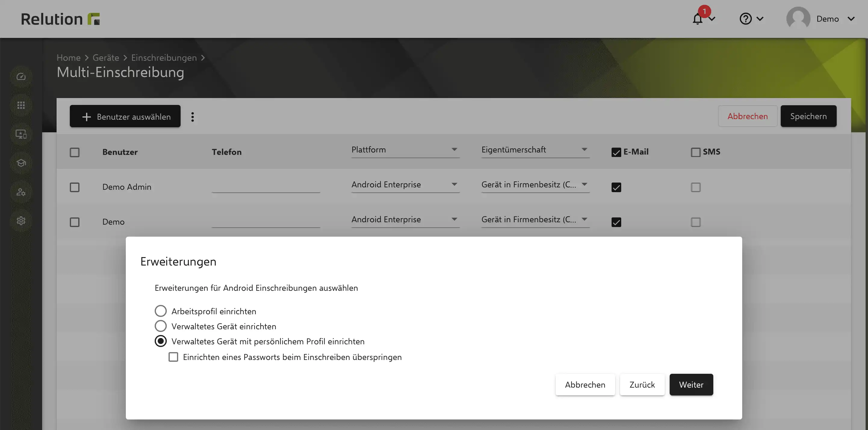Open the devices sidebar icon
Viewport: 868px width, 430px height.
tap(21, 134)
